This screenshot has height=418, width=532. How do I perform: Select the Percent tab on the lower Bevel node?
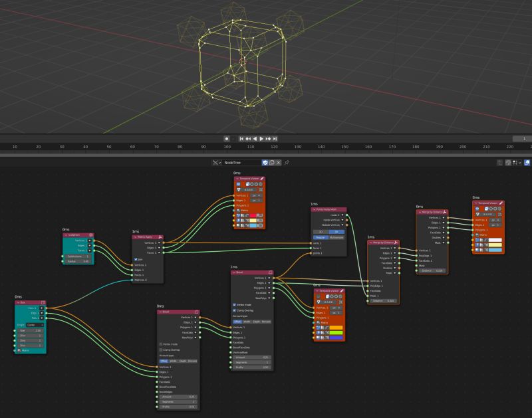point(192,361)
